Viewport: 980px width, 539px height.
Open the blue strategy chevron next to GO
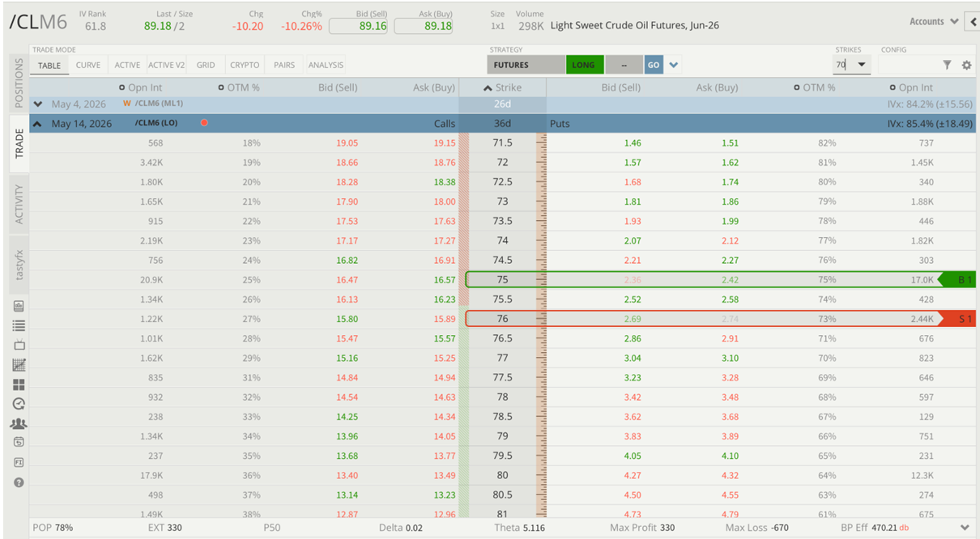[x=674, y=65]
